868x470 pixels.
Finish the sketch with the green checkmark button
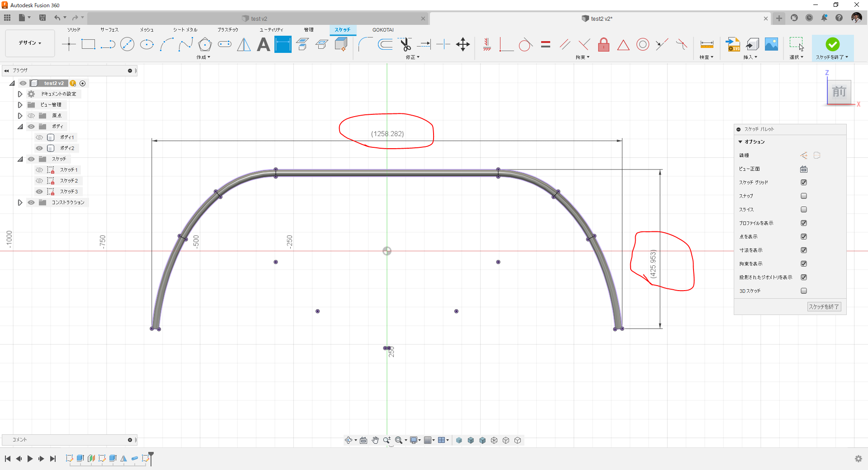[833, 44]
